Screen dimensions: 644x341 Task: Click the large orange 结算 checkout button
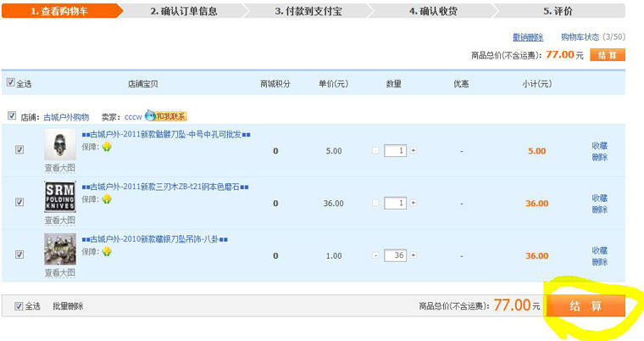[x=586, y=305]
